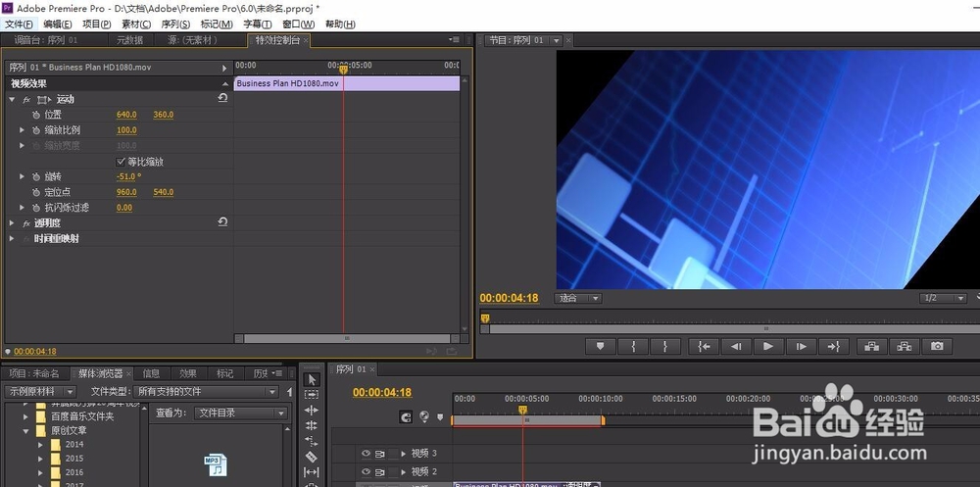Click the Mark Out button
Image resolution: width=980 pixels, height=487 pixels.
665,346
